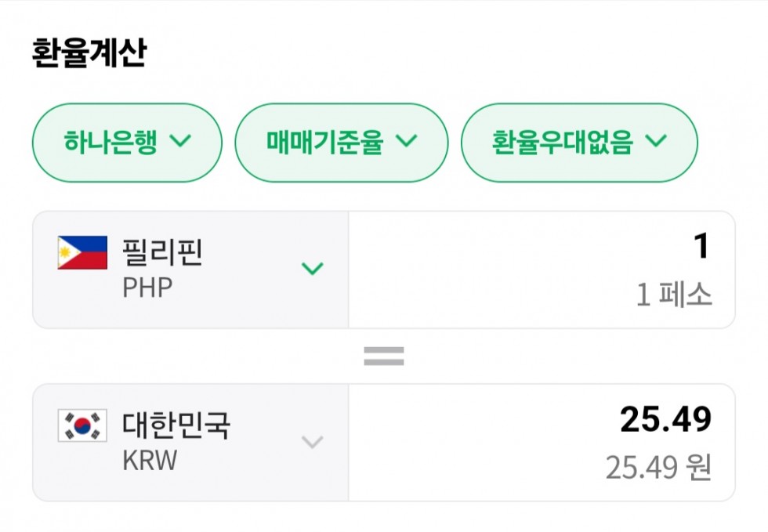Open the 하나은행 bank selector

coord(127,143)
